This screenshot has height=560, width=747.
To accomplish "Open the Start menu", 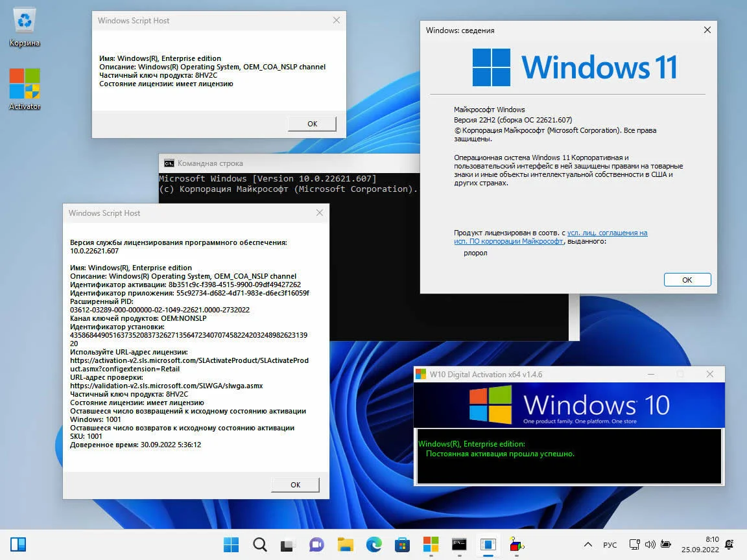I will (231, 544).
